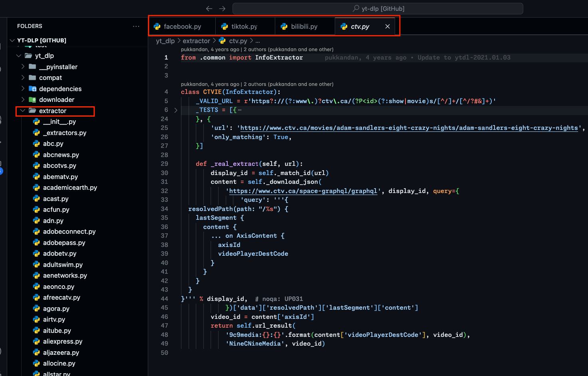Open _extractors.py in the file tree
The image size is (588, 376).
pos(64,133)
